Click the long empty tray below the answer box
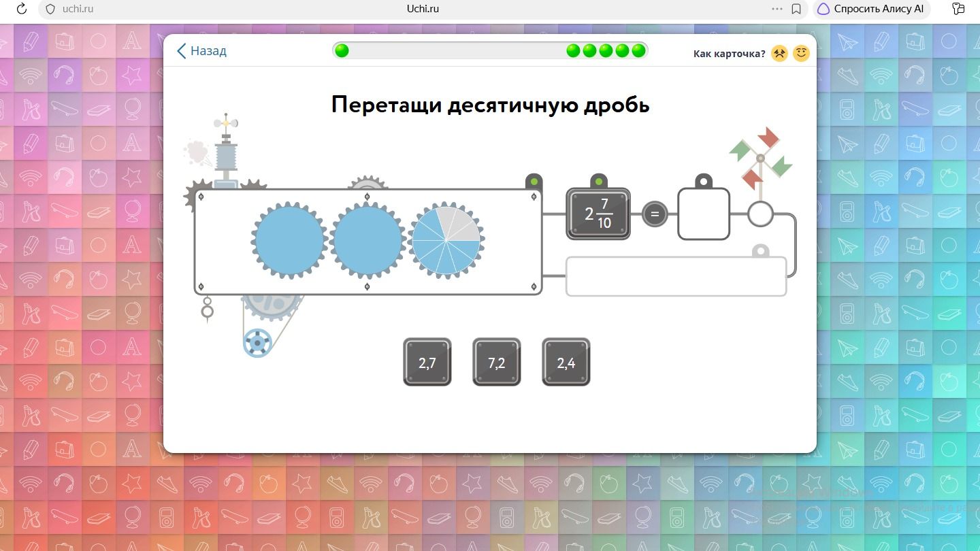The image size is (980, 551). coord(676,276)
